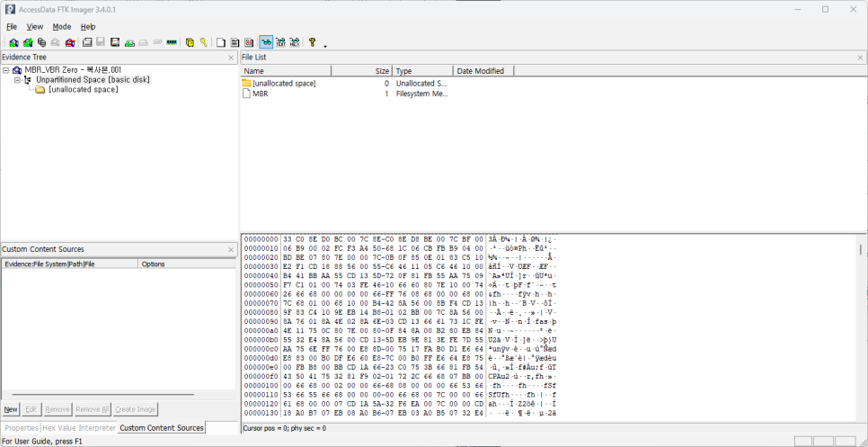Select Unpartitioned Space [basic disk] node
Screen dimensions: 868x447
(x=93, y=80)
